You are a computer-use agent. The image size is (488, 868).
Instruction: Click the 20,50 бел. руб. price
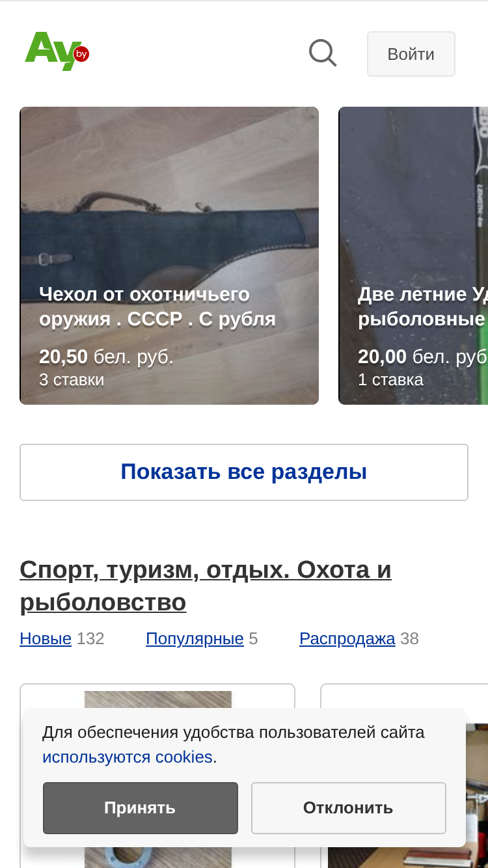click(x=106, y=357)
